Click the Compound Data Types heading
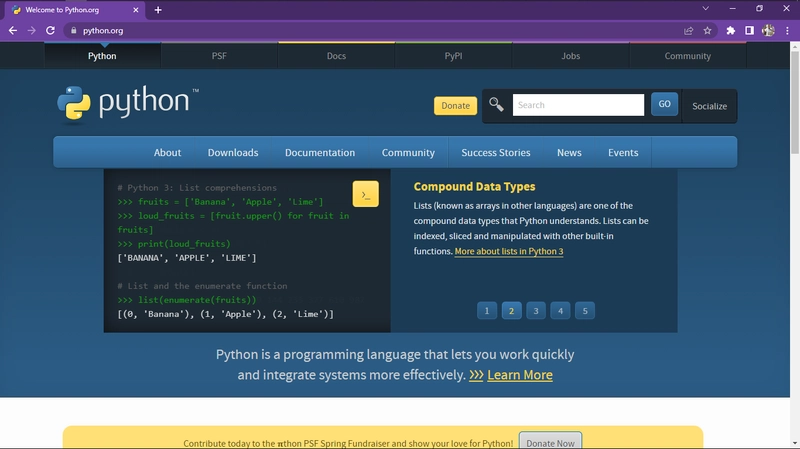 [474, 187]
